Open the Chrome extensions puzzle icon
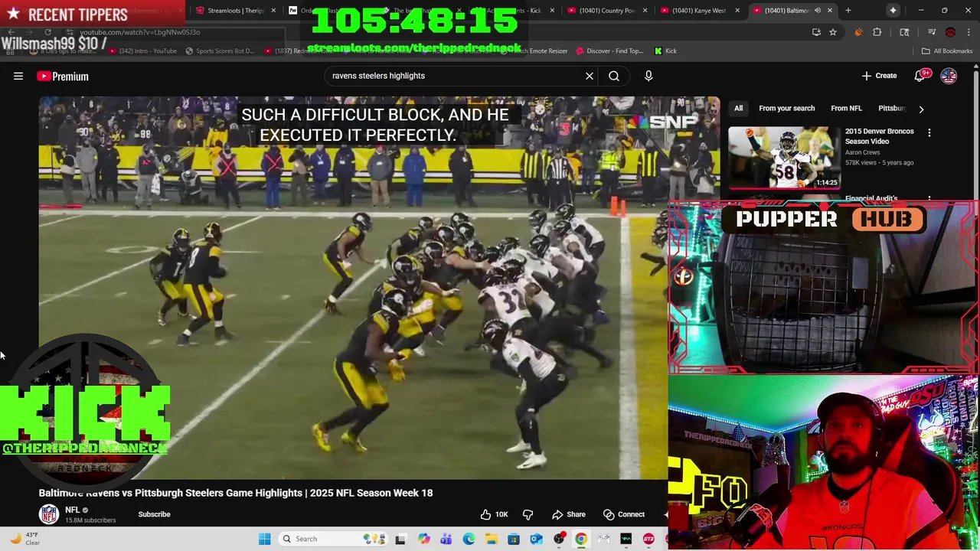980x551 pixels. (x=877, y=32)
